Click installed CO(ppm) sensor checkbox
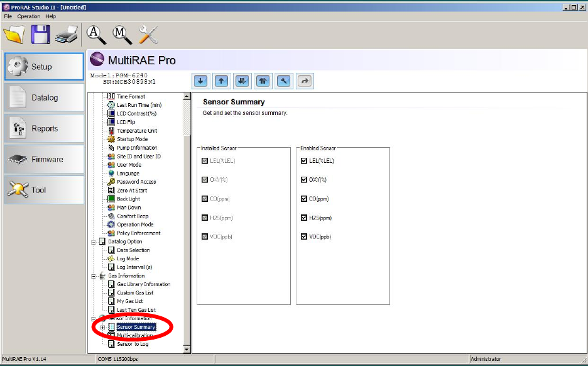588x366 pixels. pos(205,199)
